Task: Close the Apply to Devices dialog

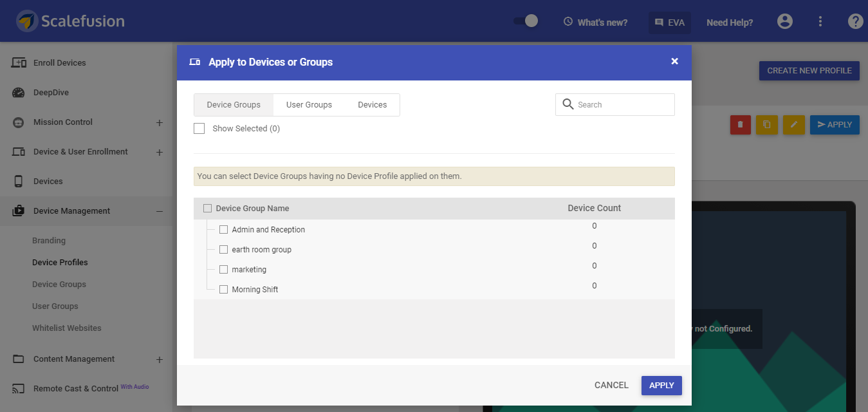Action: click(674, 61)
